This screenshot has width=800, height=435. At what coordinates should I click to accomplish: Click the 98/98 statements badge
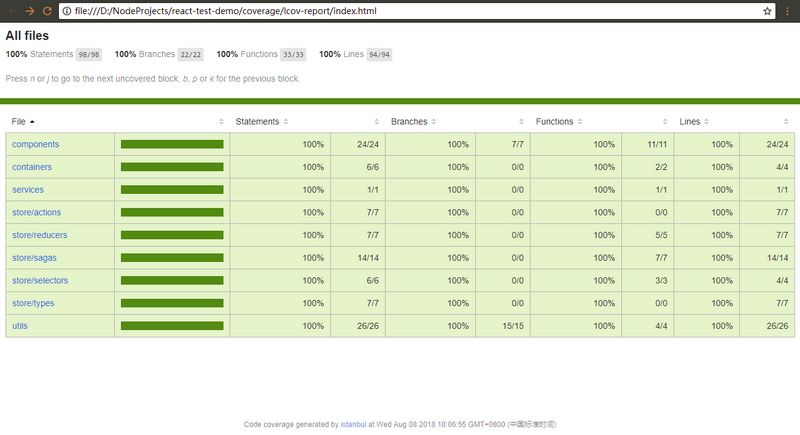(x=89, y=55)
